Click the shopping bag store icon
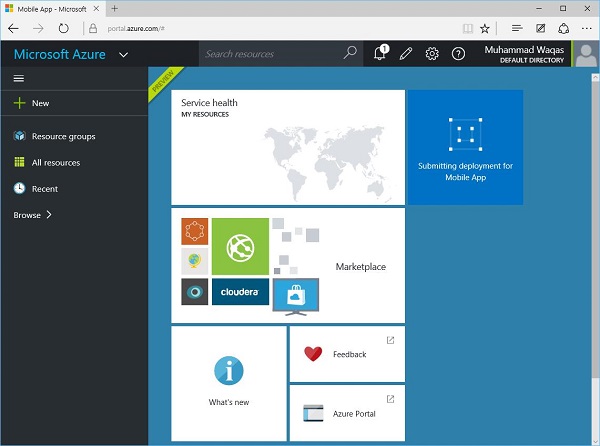Viewport: 600px width, 446px height. coord(296,297)
